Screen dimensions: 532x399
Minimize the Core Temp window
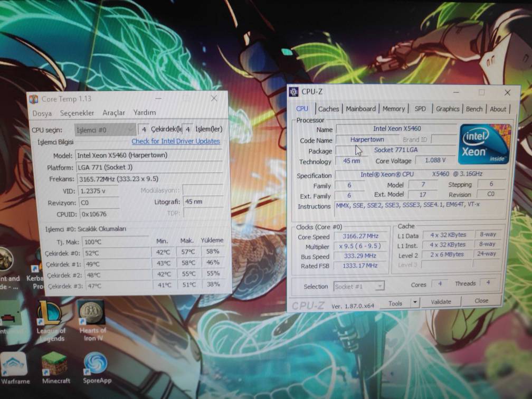click(x=158, y=98)
